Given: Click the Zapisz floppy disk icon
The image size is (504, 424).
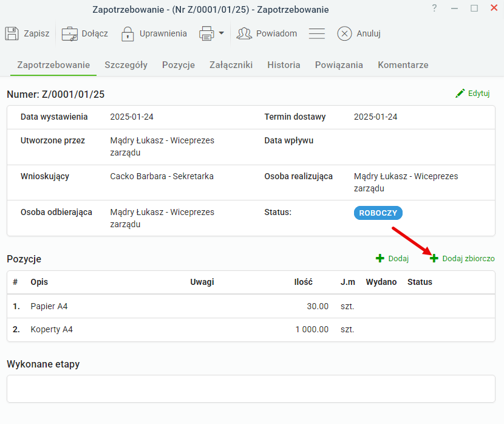Looking at the screenshot, I should (12, 33).
